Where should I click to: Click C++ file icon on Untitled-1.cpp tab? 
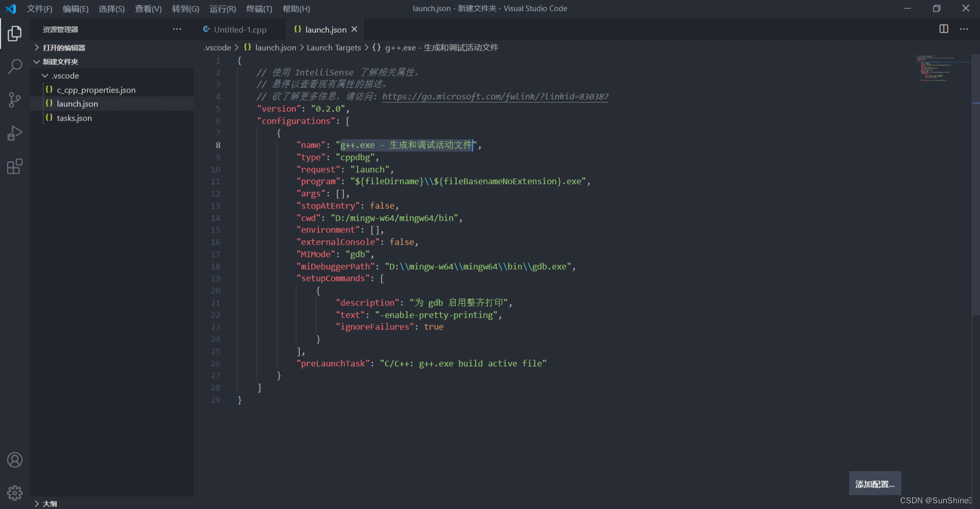[206, 30]
